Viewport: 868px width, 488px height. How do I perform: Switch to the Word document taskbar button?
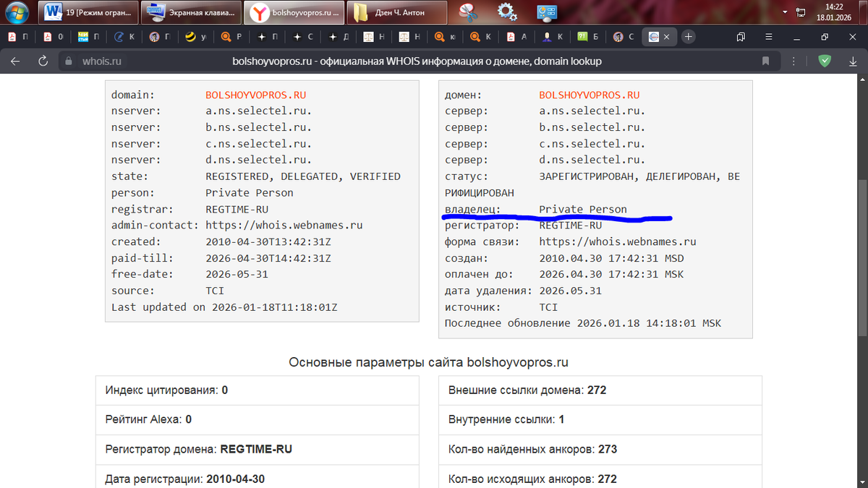[88, 12]
